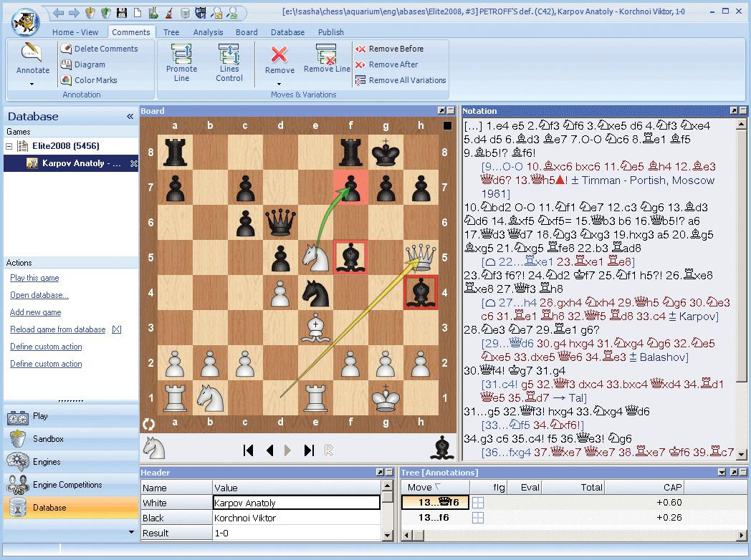Click the Annotate pencil icon
This screenshot has width=751, height=560.
(x=32, y=53)
